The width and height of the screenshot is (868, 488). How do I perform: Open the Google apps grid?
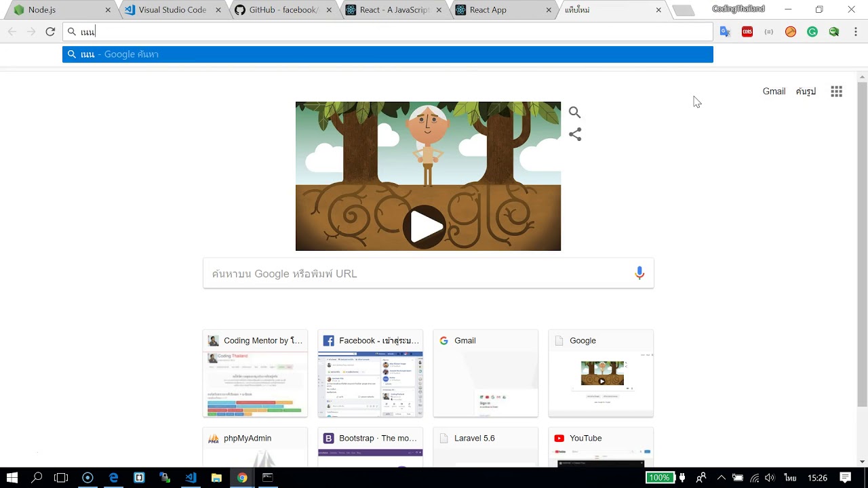pyautogui.click(x=837, y=91)
